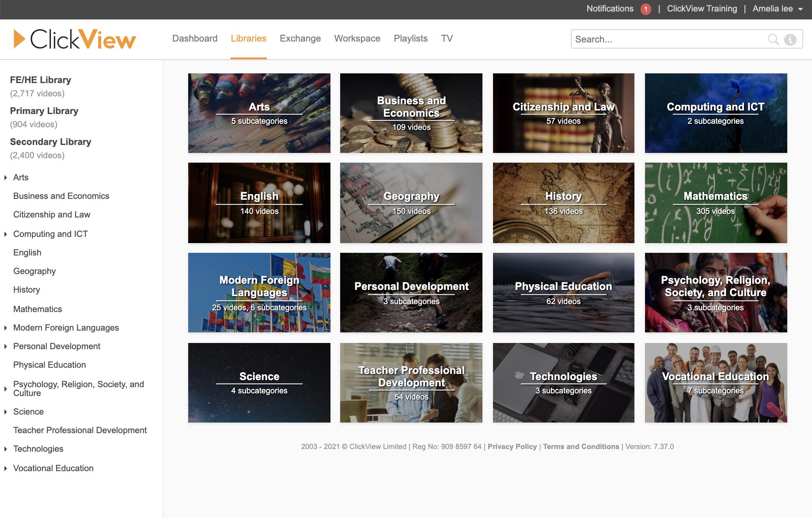The width and height of the screenshot is (812, 518).
Task: Select Physical Education in sidebar
Action: click(49, 365)
